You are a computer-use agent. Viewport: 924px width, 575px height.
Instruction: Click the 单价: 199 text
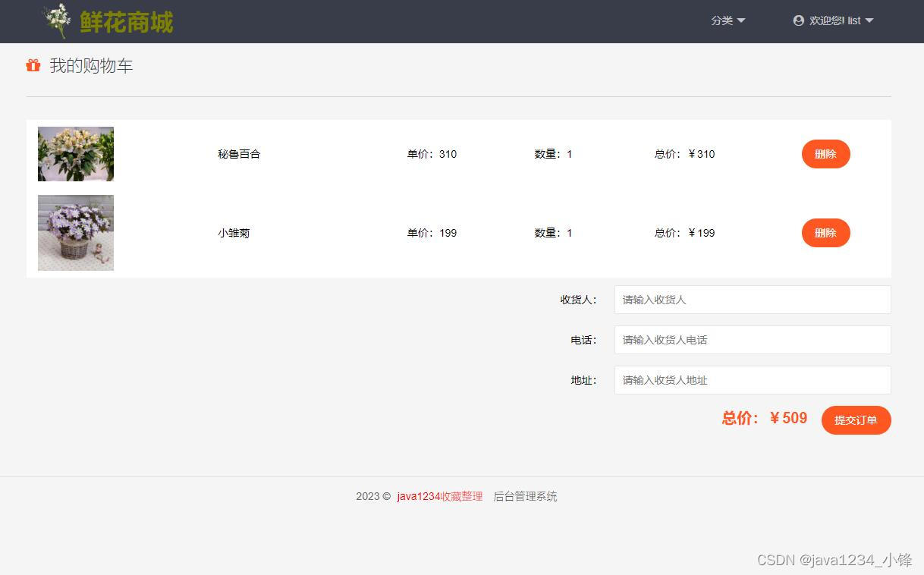432,233
